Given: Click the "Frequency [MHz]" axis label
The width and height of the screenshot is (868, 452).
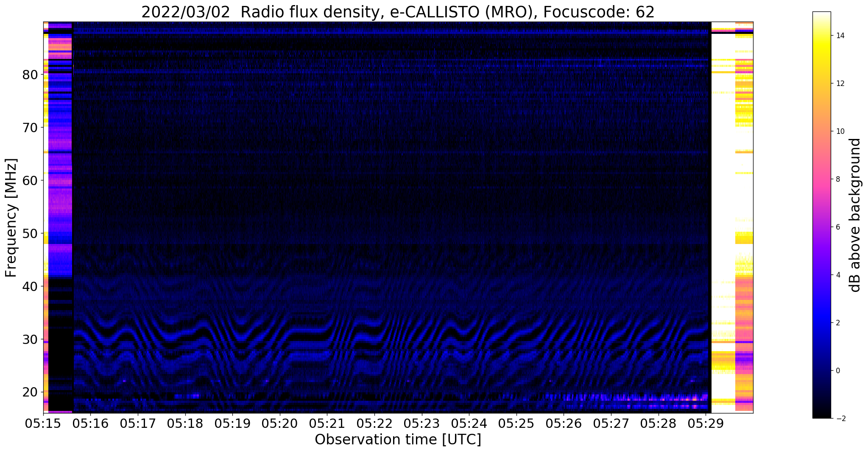Looking at the screenshot, I should [x=11, y=218].
